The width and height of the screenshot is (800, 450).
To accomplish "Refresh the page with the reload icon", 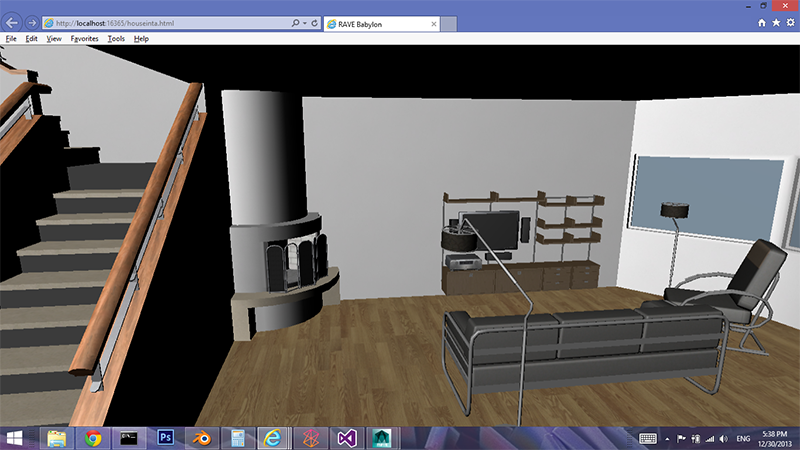I will click(x=314, y=23).
